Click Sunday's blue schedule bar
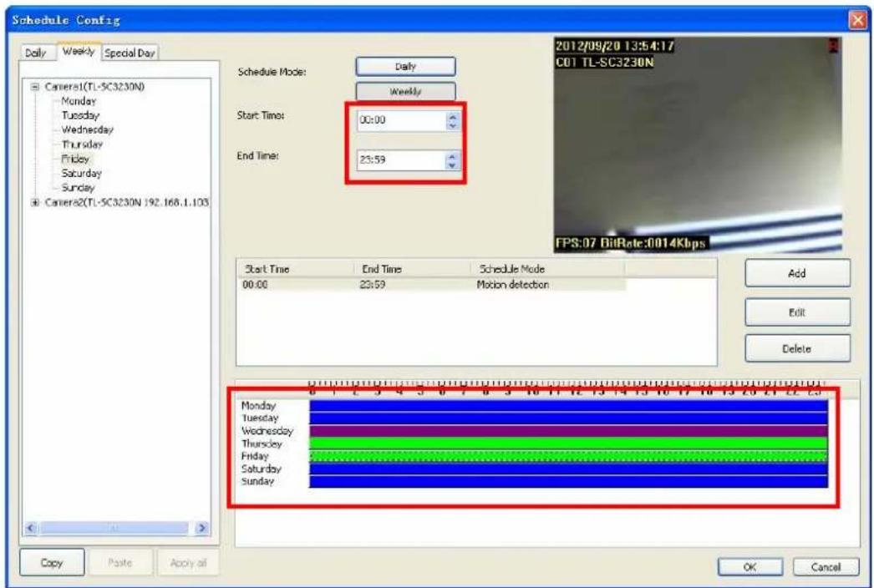 pyautogui.click(x=568, y=482)
